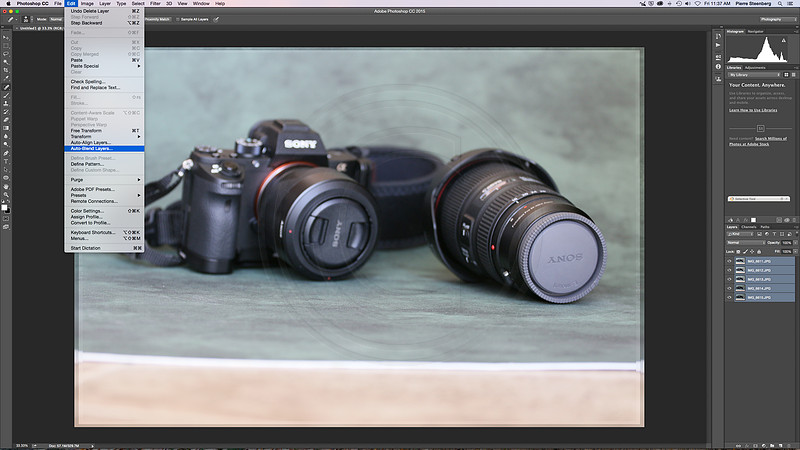This screenshot has height=450, width=800.
Task: Select the Horizontal Type tool
Action: (x=6, y=161)
